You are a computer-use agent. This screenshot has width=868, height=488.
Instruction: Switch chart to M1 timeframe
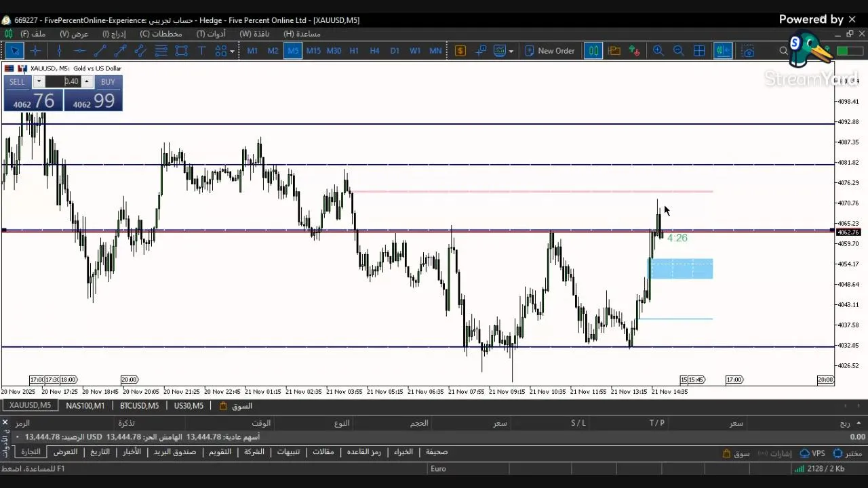252,51
